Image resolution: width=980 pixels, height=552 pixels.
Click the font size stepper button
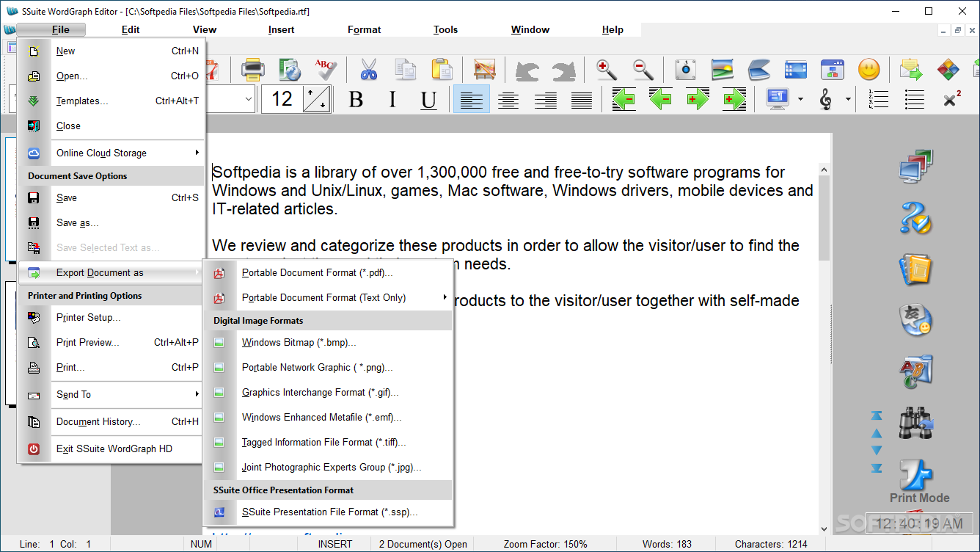pyautogui.click(x=317, y=99)
